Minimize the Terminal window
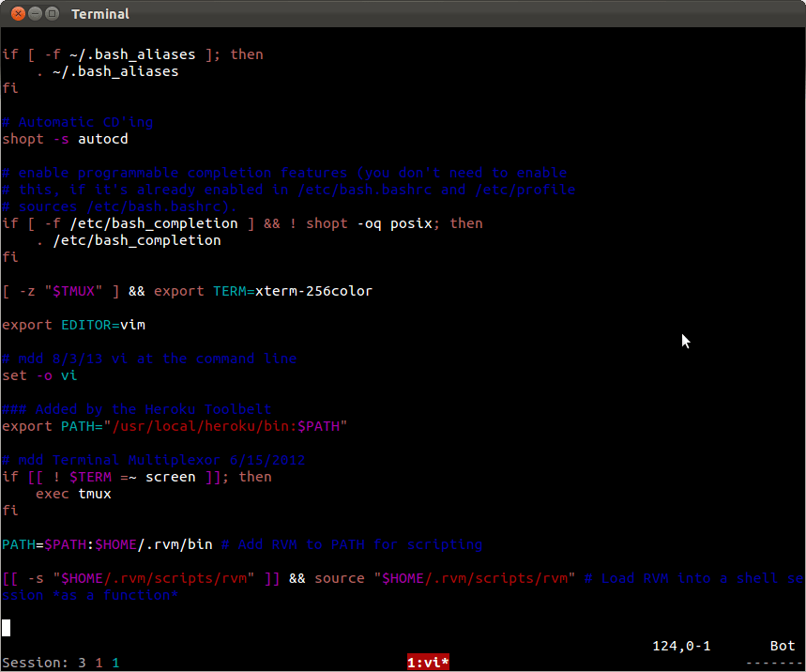The height and width of the screenshot is (672, 806). [x=33, y=14]
